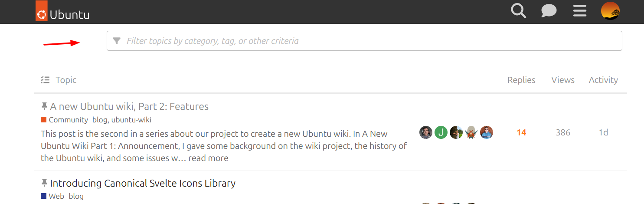This screenshot has height=204, width=644.
Task: Open "A new Ubuntu wiki, Part 2: Features"
Action: click(129, 106)
